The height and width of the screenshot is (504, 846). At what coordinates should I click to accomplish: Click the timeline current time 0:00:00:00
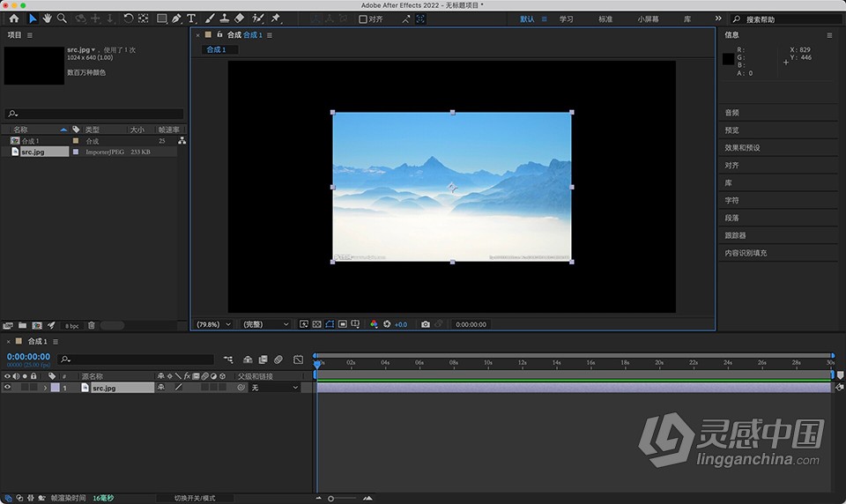28,357
